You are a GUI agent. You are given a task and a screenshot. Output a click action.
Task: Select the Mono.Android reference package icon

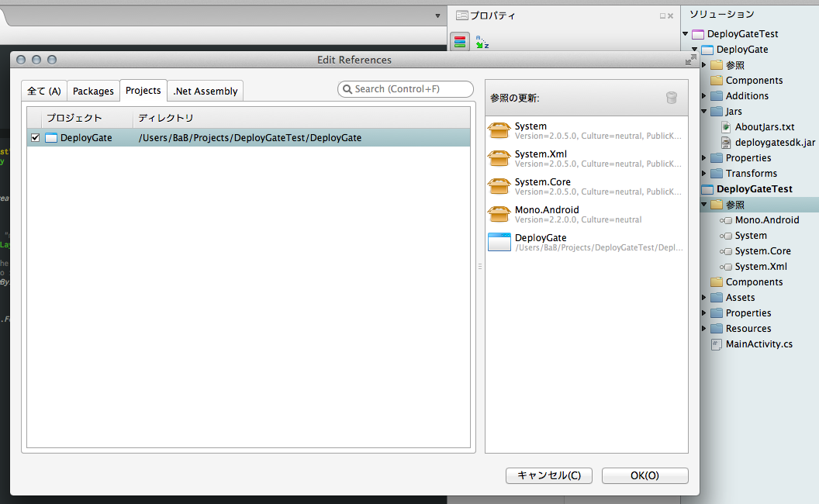pyautogui.click(x=499, y=214)
